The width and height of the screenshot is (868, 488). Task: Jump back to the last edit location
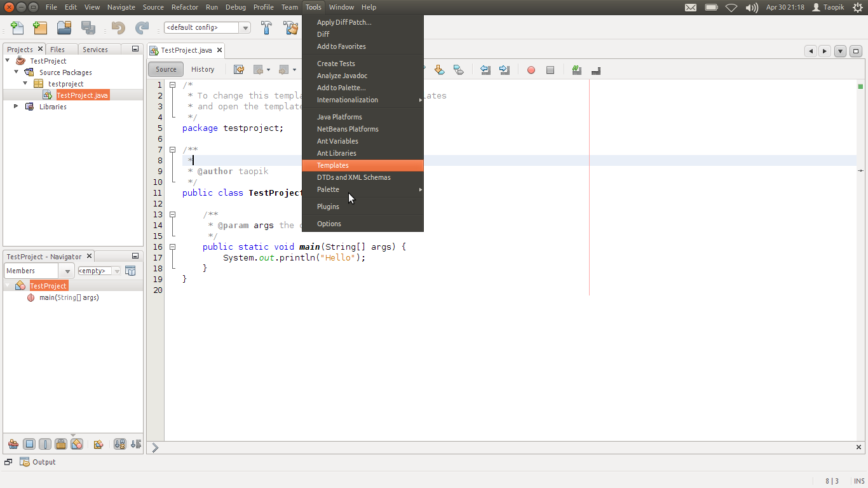(239, 70)
